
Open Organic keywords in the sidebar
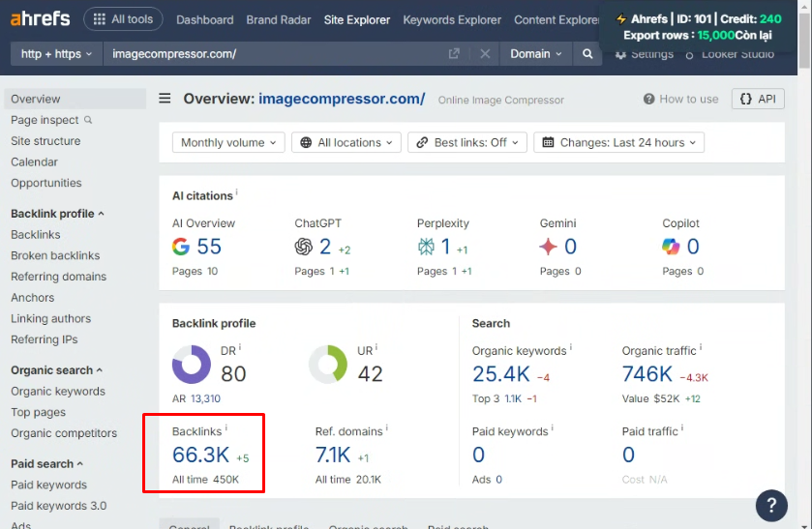58,392
